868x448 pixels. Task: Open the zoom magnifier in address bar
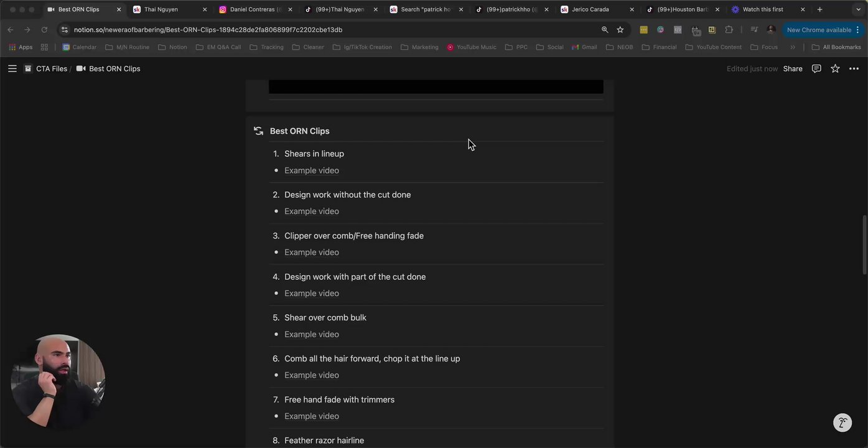coord(605,30)
